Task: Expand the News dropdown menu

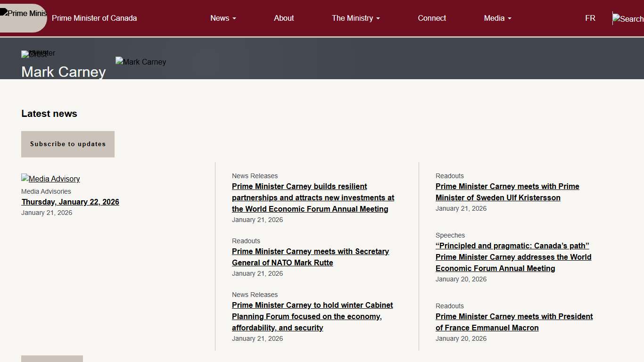Action: pos(223,18)
